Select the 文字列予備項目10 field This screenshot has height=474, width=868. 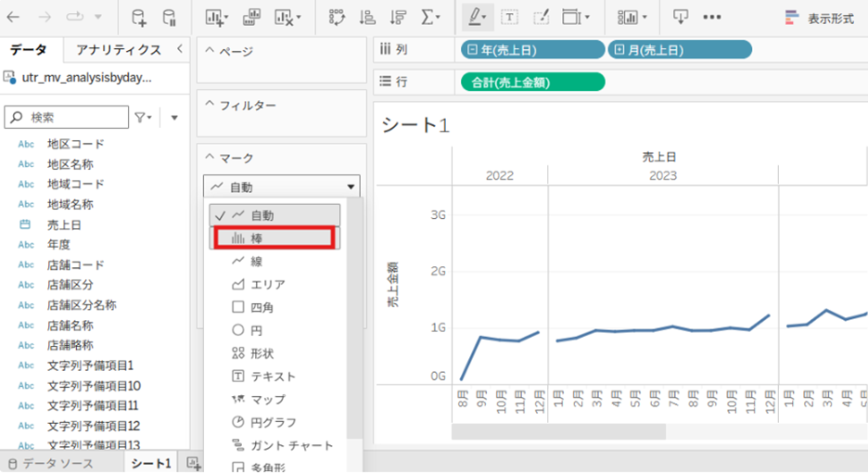pyautogui.click(x=94, y=385)
